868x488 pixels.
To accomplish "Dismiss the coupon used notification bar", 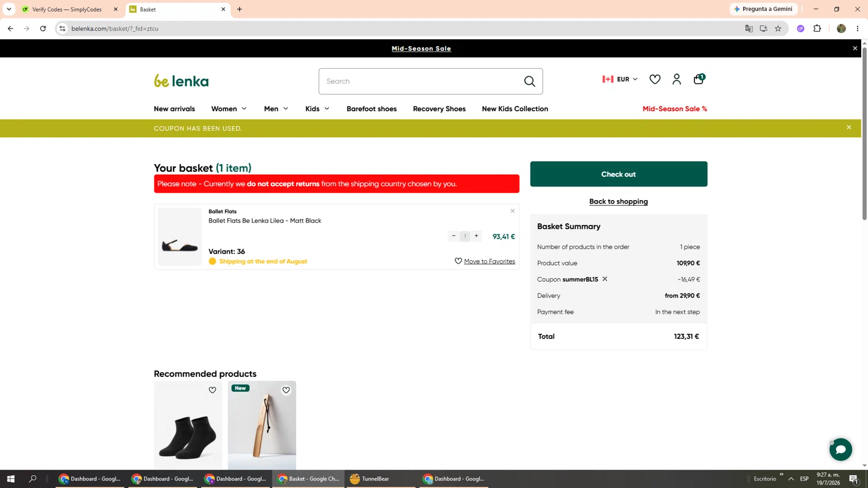I will pos(849,128).
